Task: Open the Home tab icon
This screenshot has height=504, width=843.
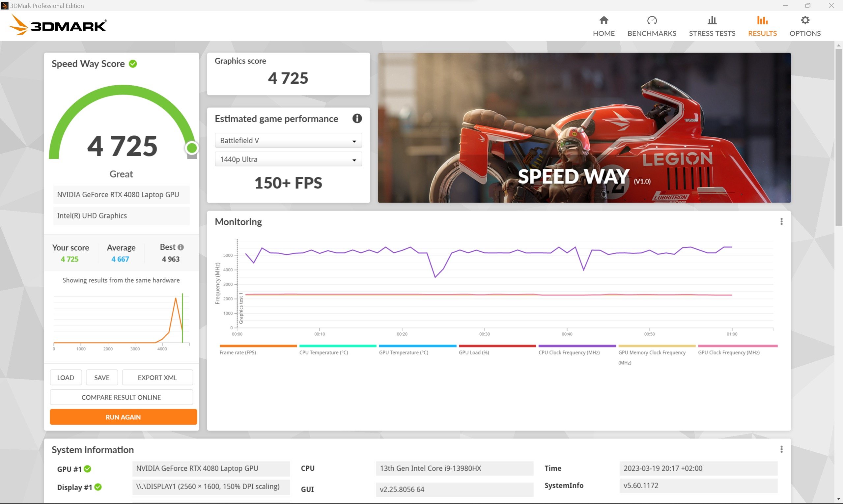Action: [604, 20]
